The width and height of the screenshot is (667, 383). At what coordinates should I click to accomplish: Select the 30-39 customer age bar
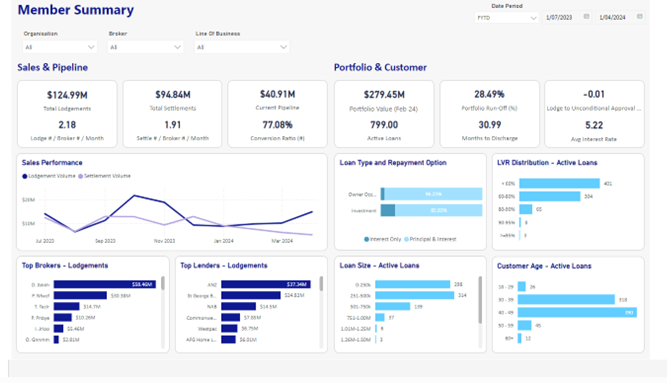click(566, 300)
